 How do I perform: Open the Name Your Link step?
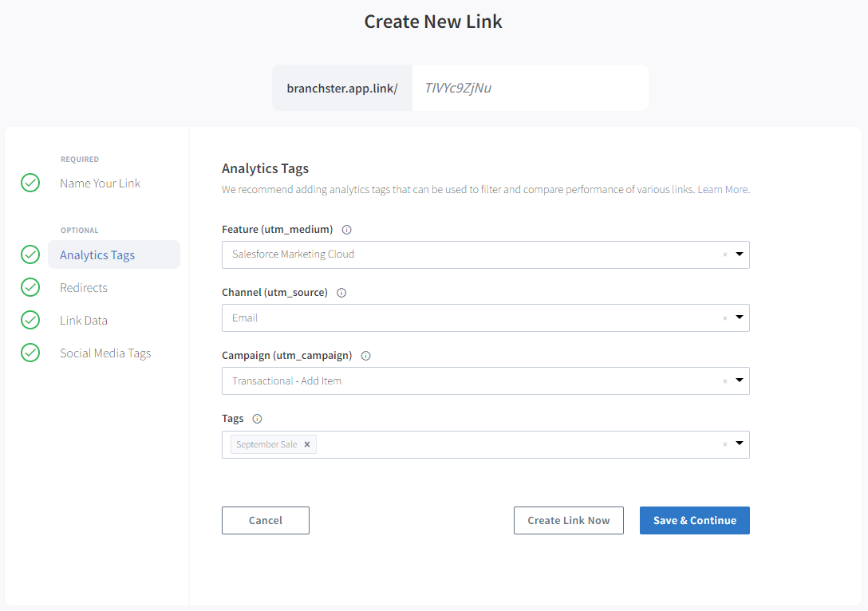[101, 183]
